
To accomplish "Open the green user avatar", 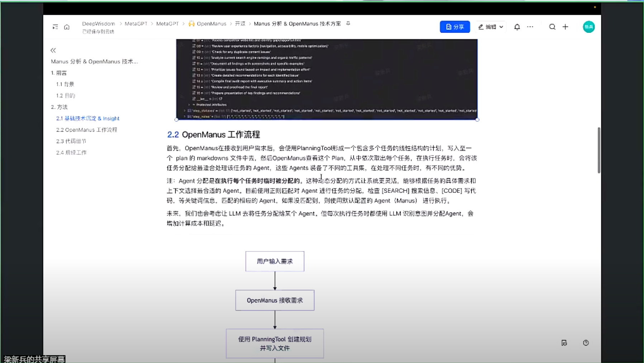I will click(x=588, y=27).
